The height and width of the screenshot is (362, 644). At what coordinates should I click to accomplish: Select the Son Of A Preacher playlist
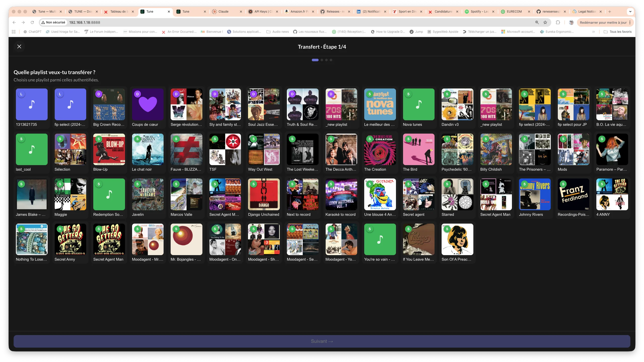457,243
